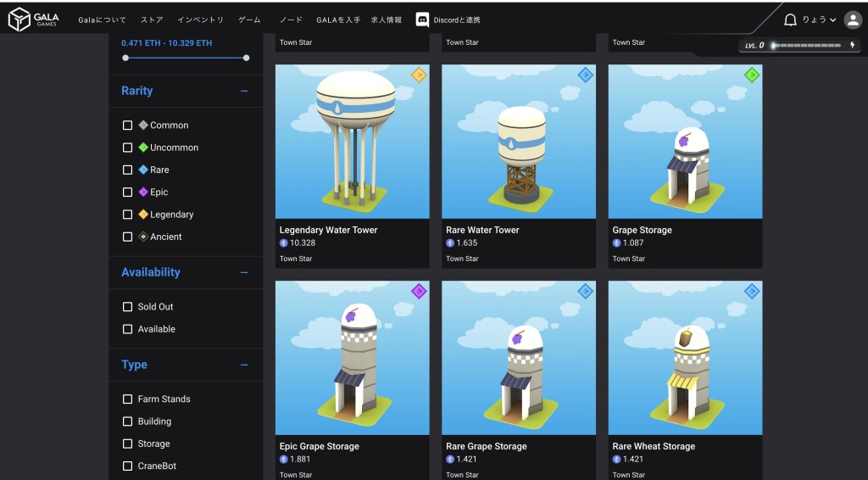This screenshot has height=480, width=868.
Task: Check the Epic rarity checkbox
Action: point(127,193)
